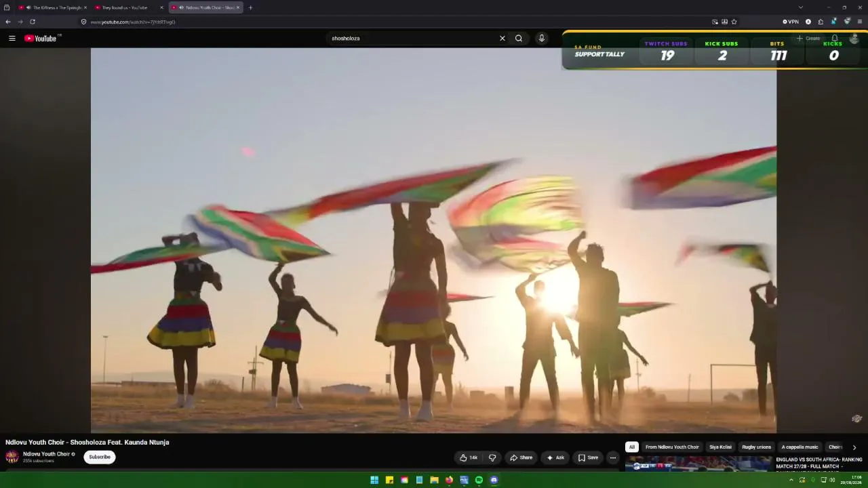Open Discord from the taskbar

pyautogui.click(x=494, y=480)
